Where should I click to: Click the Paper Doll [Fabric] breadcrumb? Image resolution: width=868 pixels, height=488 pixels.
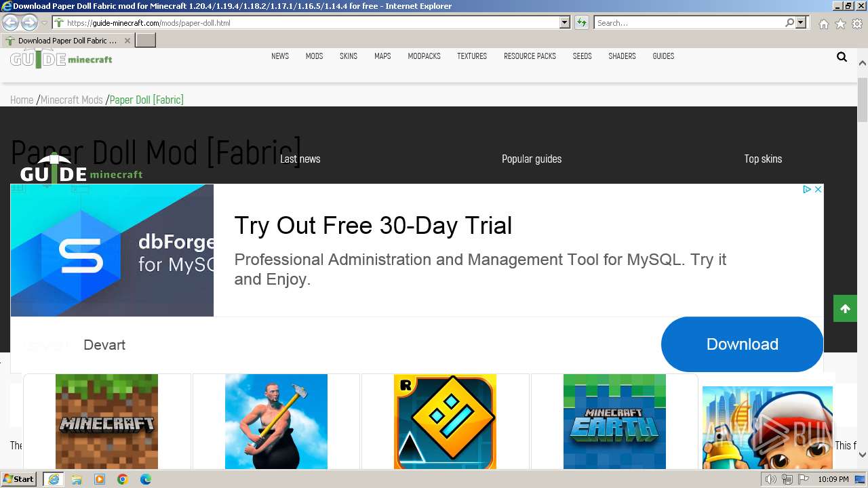[146, 100]
